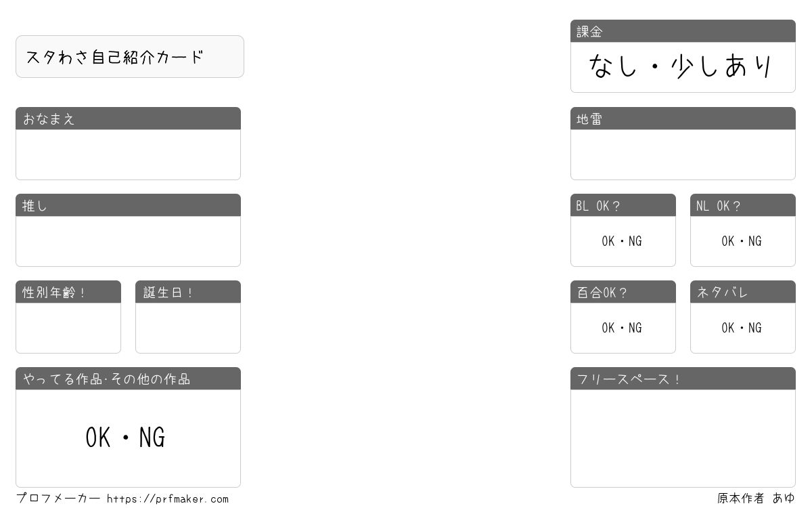Click the フリースペース! header bar
Viewport: 812px width, 508px height.
(683, 379)
